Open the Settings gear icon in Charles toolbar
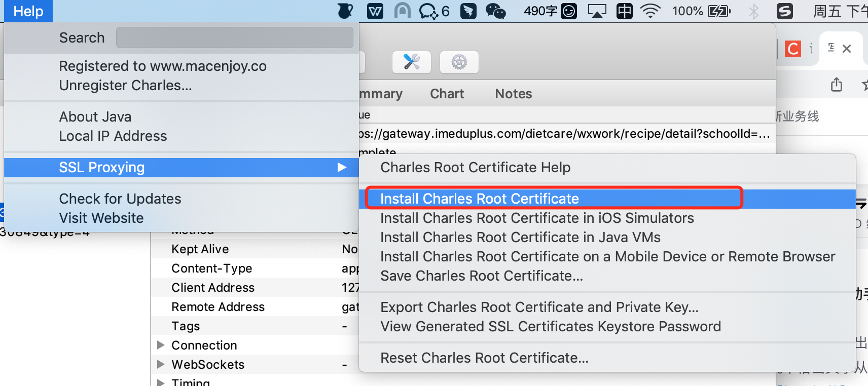Viewport: 868px width, 386px height. (x=459, y=62)
